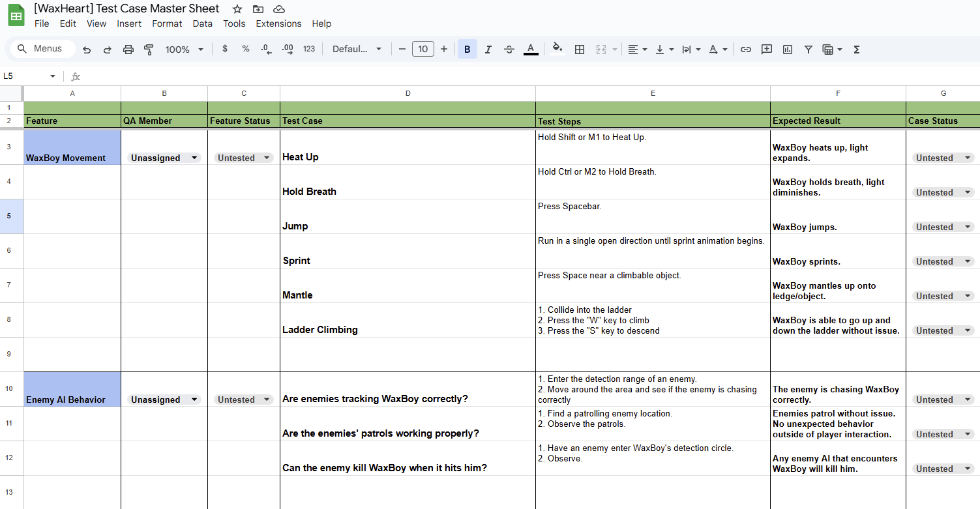The height and width of the screenshot is (509, 980).
Task: Insert a link
Action: coord(745,49)
